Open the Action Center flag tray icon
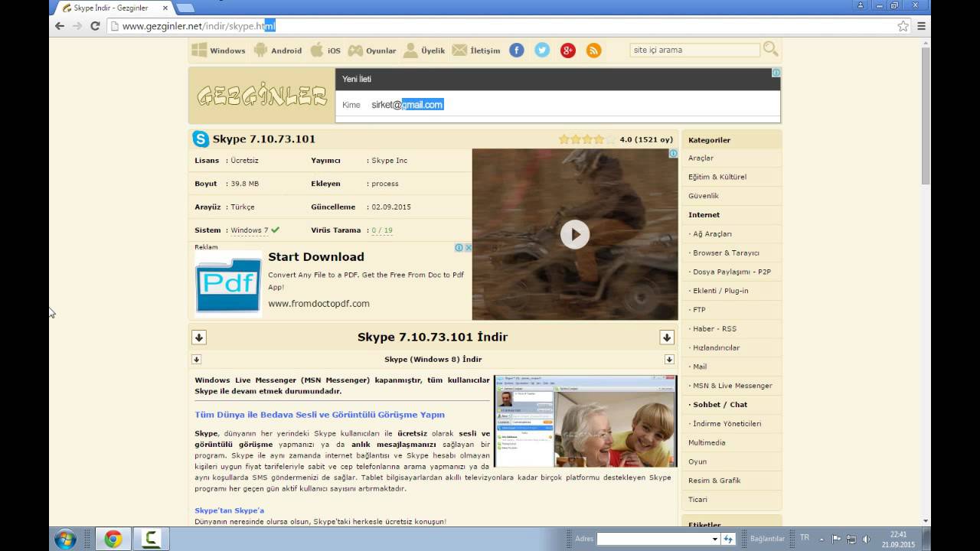 coord(837,539)
